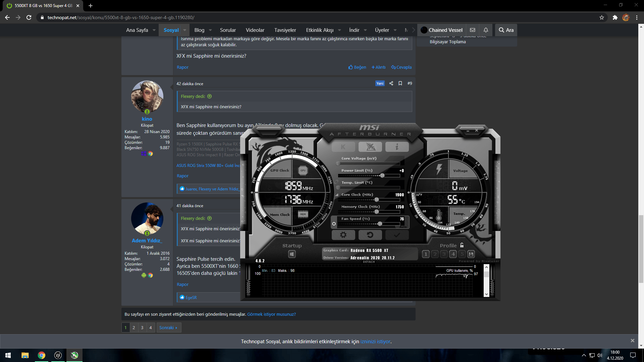The image size is (644, 362).
Task: Open Chrome from the Windows taskbar
Action: coord(41,355)
